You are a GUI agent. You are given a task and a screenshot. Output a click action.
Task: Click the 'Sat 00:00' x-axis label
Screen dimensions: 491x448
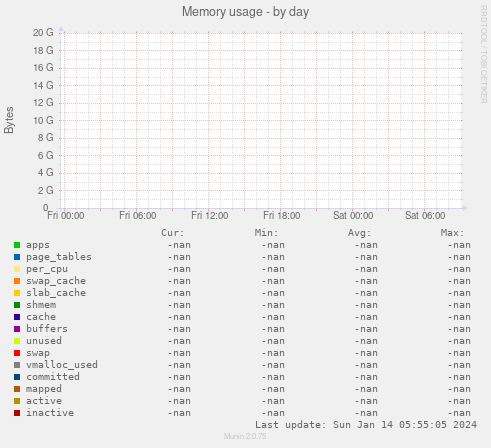point(353,216)
